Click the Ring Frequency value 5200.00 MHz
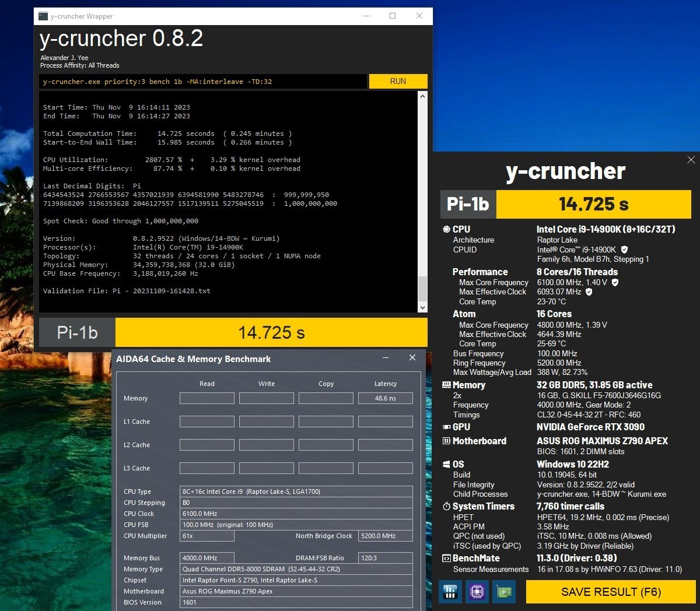This screenshot has height=611, width=700. 559,363
